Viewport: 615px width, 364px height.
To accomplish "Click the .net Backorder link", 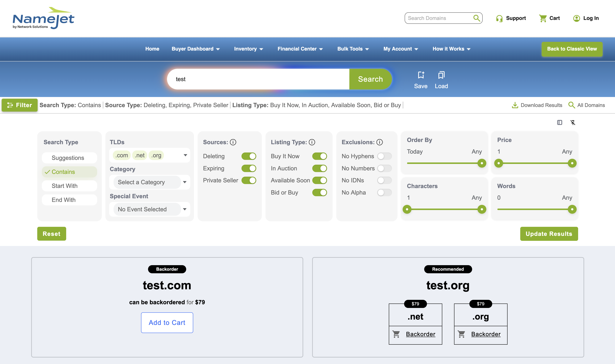I will click(421, 334).
